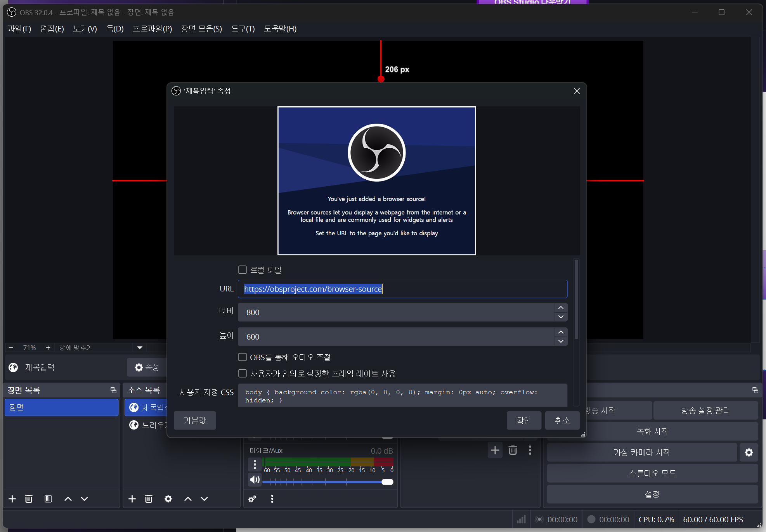Image resolution: width=766 pixels, height=532 pixels.
Task: Enable the 로컬 파일 checkbox
Action: point(243,270)
